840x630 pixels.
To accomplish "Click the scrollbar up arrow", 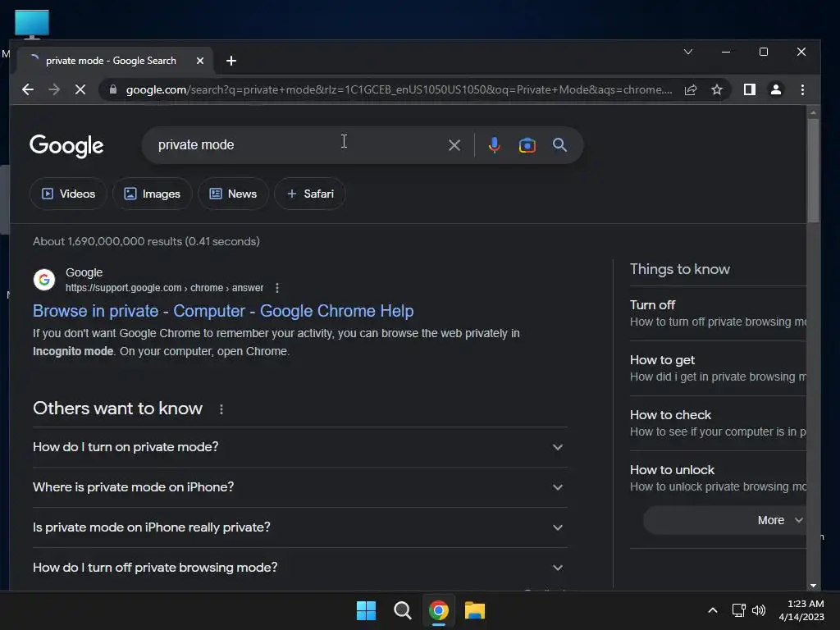I will (x=813, y=112).
